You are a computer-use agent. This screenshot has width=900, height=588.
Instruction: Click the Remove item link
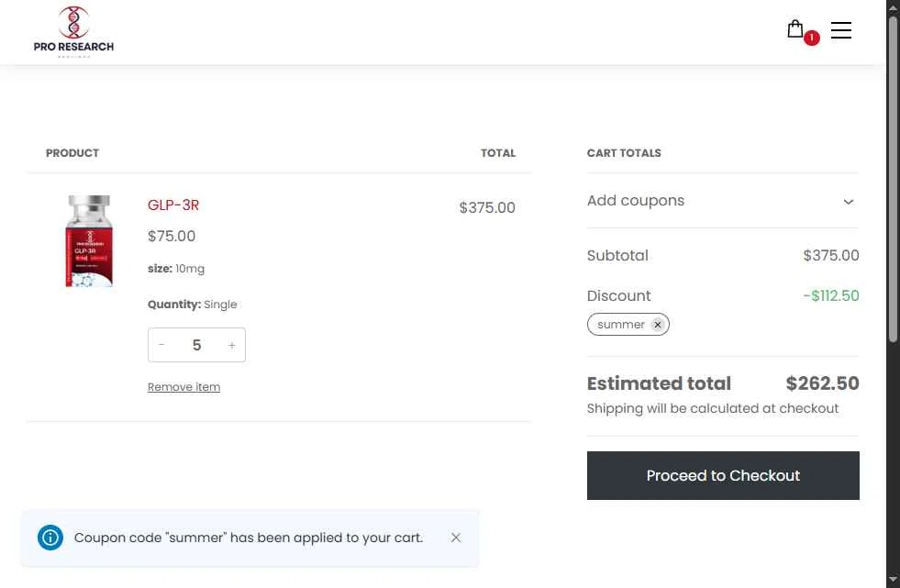[183, 387]
